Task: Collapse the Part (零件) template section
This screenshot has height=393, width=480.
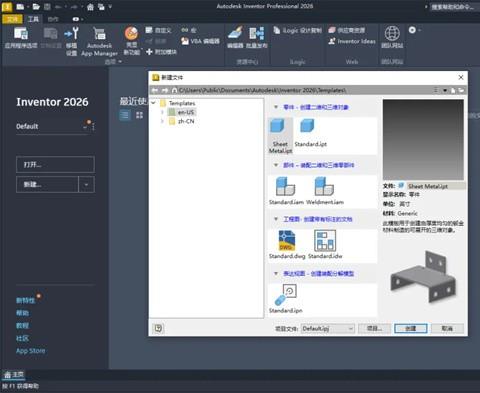Action: point(276,107)
